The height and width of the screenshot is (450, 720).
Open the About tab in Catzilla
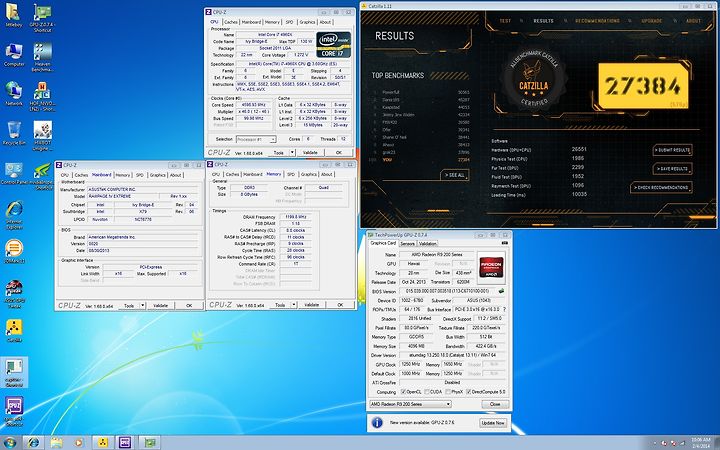click(x=693, y=21)
